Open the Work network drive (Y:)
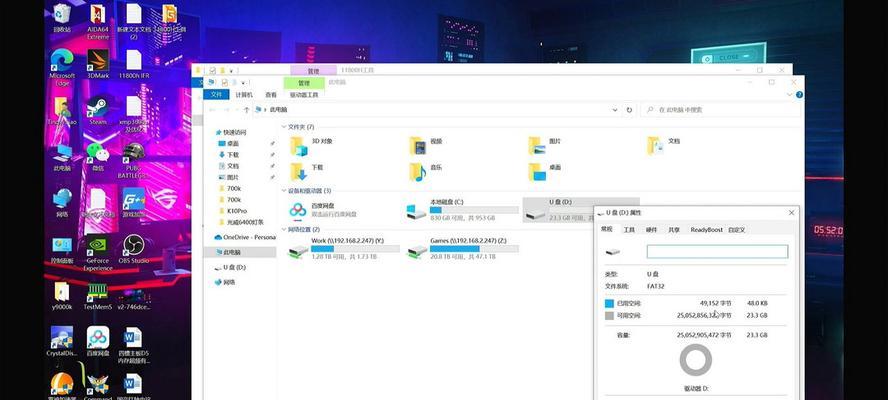This screenshot has width=888, height=400. coord(298,250)
